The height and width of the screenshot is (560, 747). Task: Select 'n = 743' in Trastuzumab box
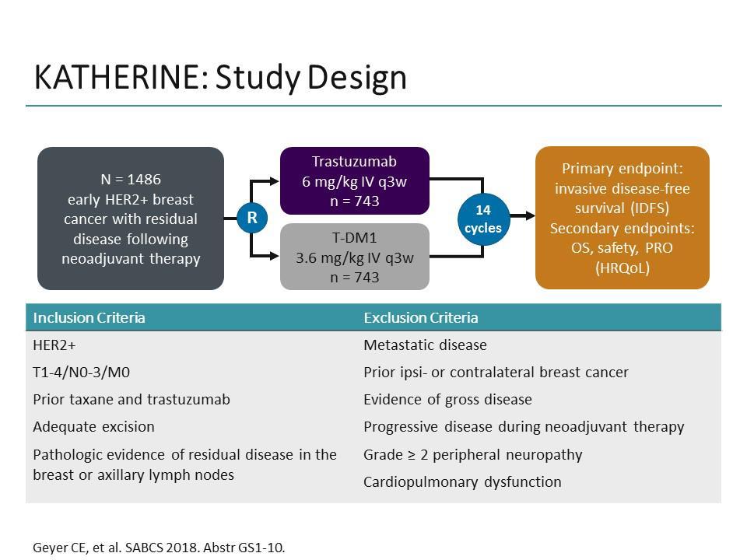click(355, 201)
